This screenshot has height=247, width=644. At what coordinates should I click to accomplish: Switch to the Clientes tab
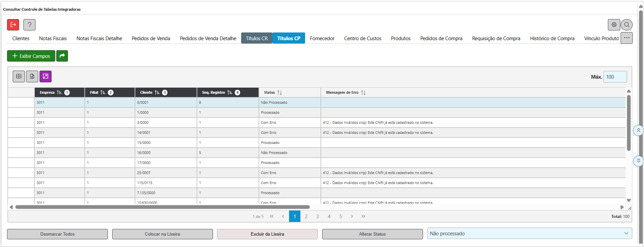click(x=21, y=38)
